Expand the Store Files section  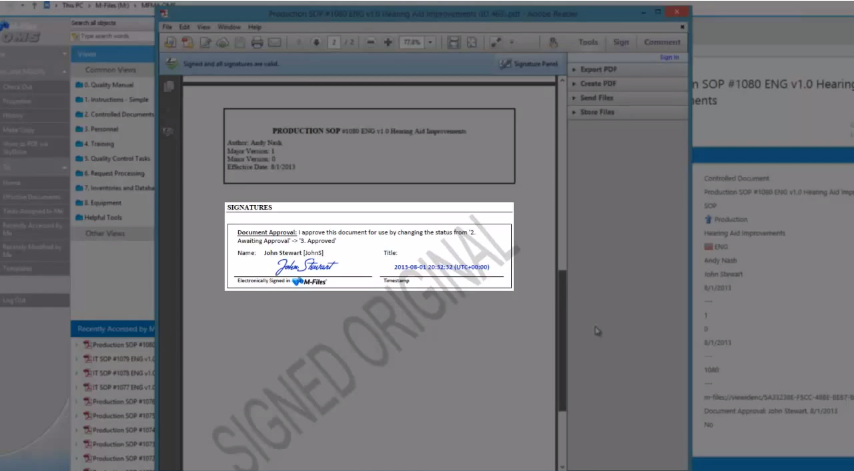(597, 112)
